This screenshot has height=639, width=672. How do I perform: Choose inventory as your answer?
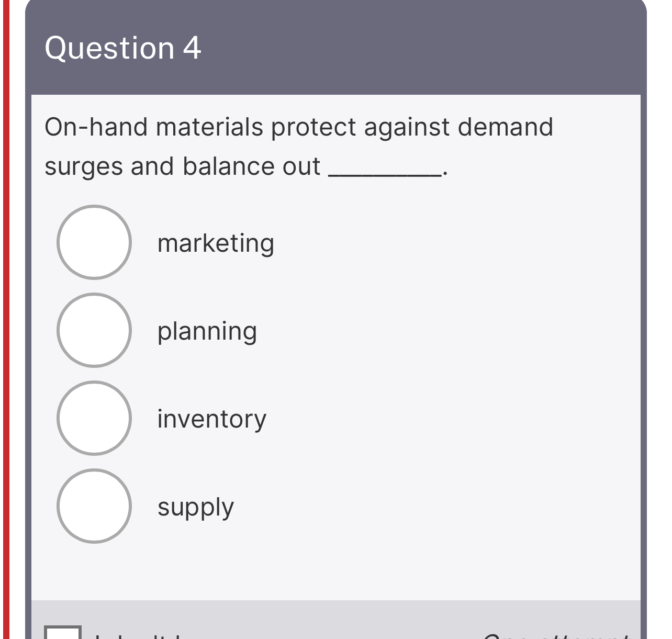pyautogui.click(x=94, y=419)
